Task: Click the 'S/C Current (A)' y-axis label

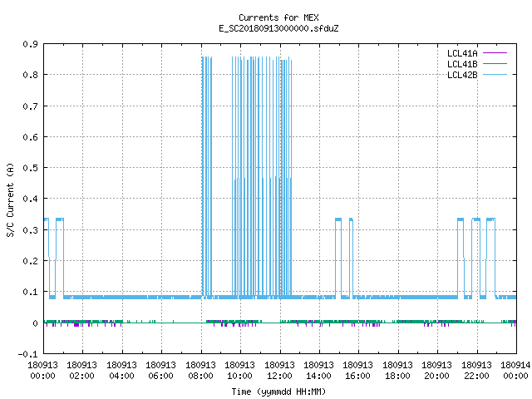Action: pos(10,199)
